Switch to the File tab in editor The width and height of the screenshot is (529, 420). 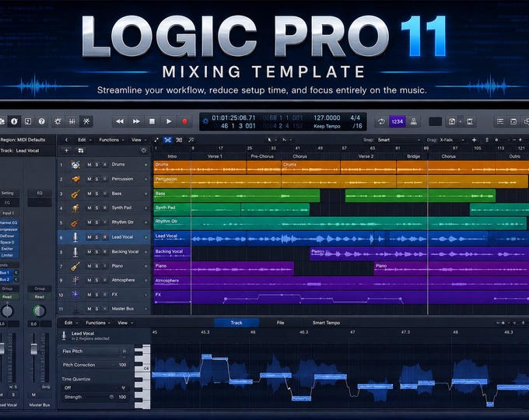[x=280, y=323]
